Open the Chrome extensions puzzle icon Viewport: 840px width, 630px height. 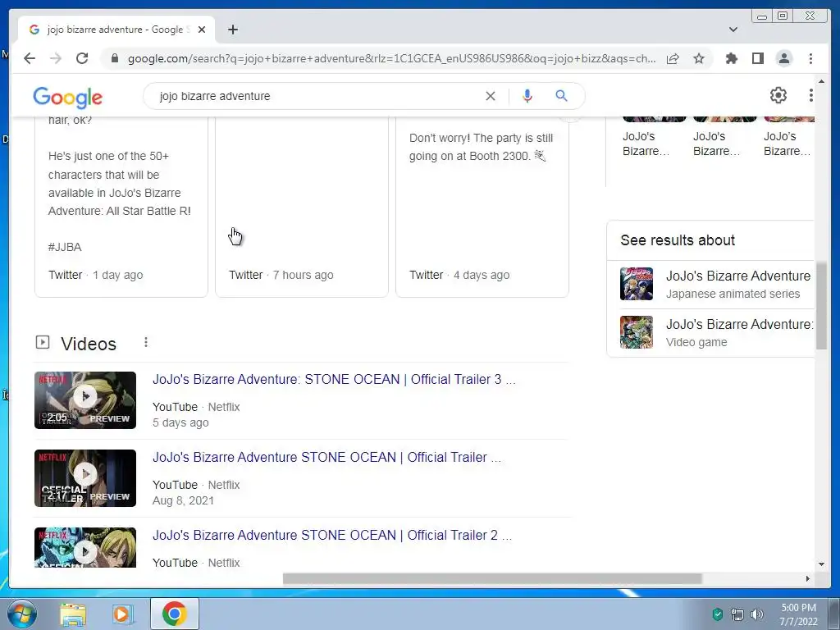pos(731,58)
